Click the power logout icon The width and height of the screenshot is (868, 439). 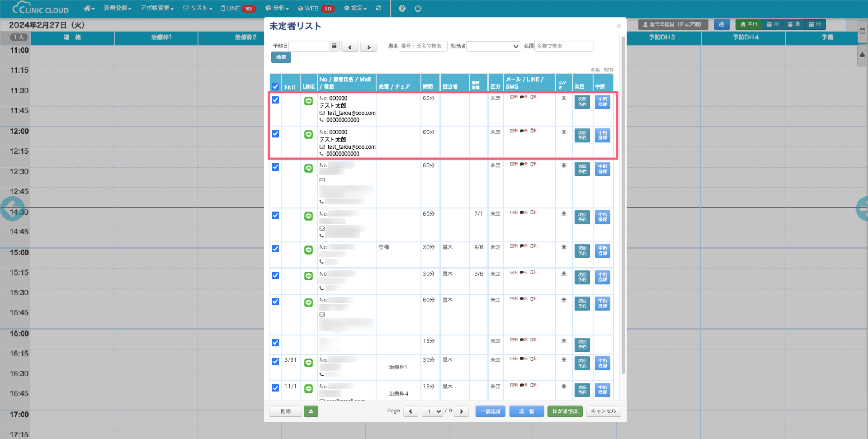(418, 8)
